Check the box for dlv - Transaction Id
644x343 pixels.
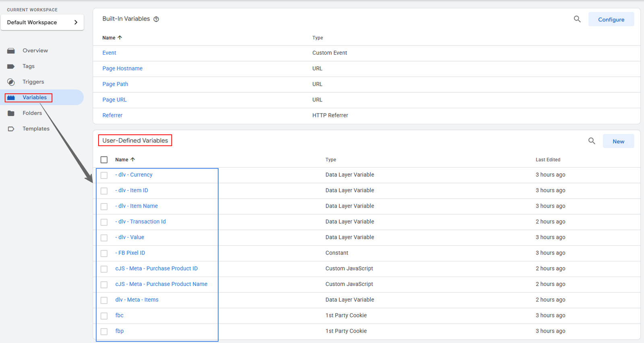tap(104, 222)
